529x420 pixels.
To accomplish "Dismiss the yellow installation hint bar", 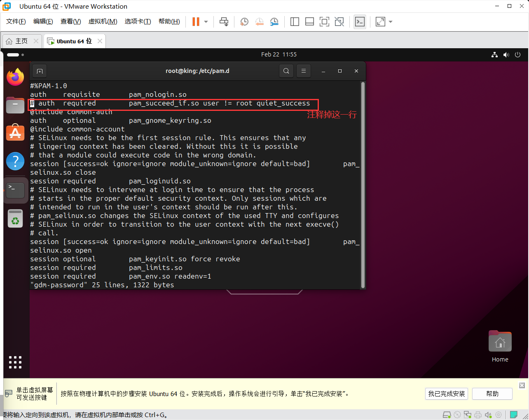I will coord(522,385).
